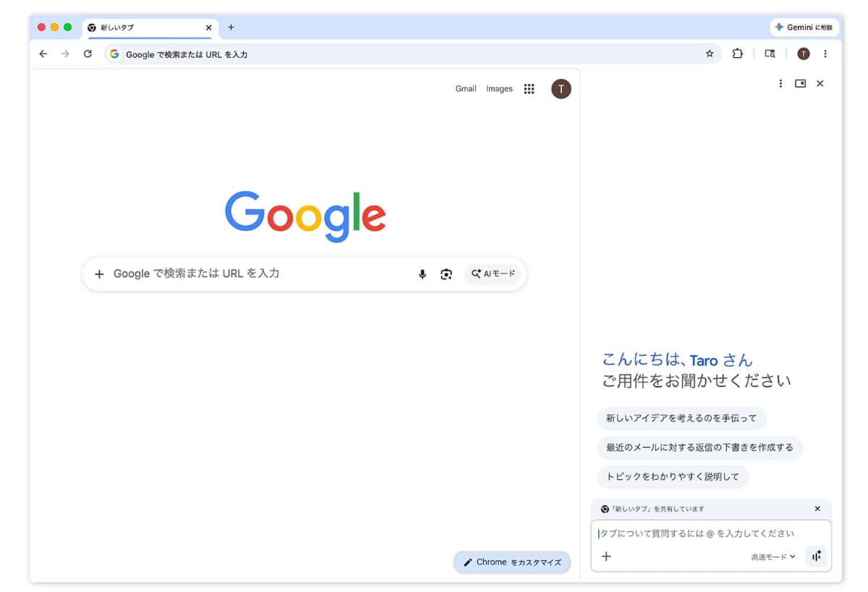Image resolution: width=868 pixels, height=592 pixels.
Task: Click the plus icon in the Gemini input box
Action: (606, 557)
